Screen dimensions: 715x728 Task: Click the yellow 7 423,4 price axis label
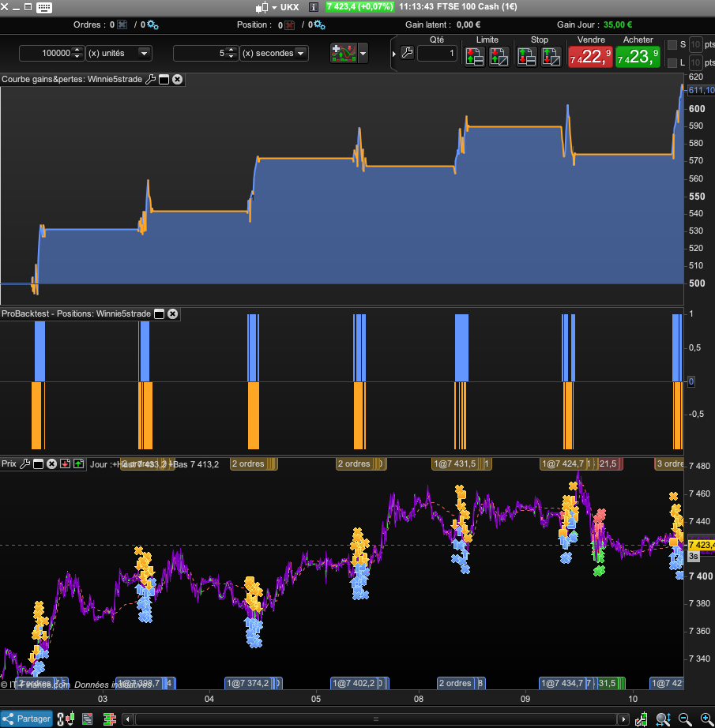(701, 545)
